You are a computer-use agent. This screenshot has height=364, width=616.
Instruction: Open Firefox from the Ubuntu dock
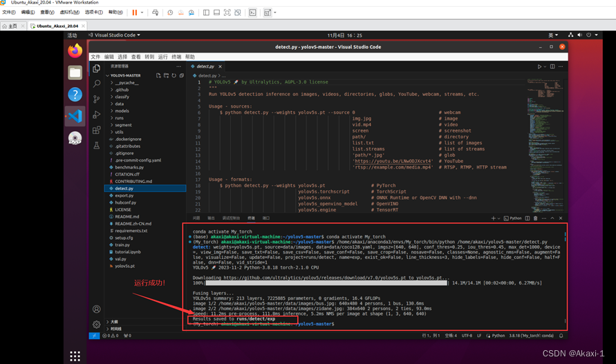tap(75, 51)
